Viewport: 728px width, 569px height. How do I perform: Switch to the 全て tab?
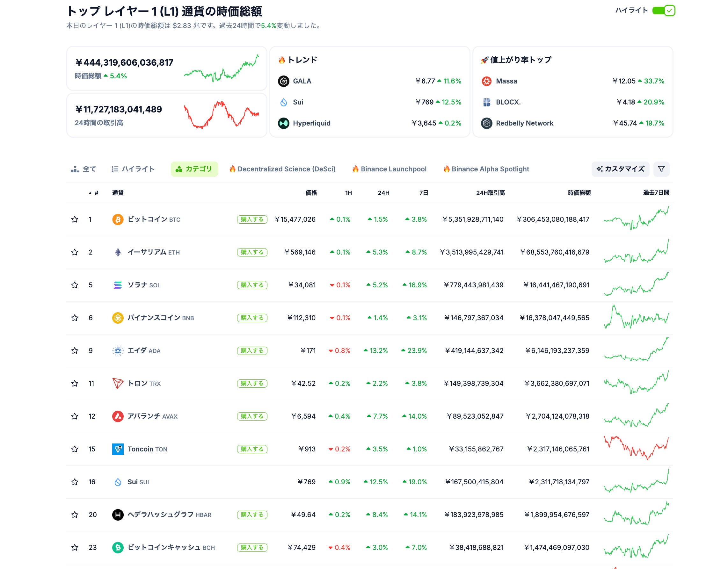(83, 169)
